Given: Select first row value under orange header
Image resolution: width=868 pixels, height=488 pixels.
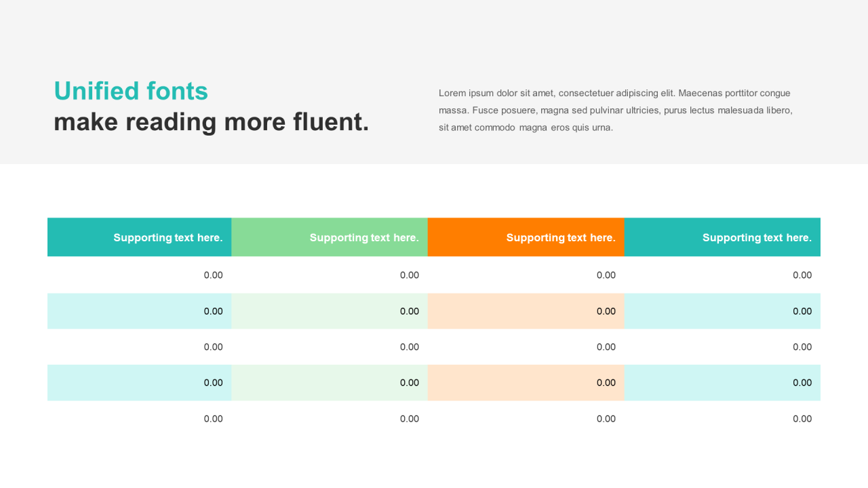Looking at the screenshot, I should pyautogui.click(x=606, y=275).
